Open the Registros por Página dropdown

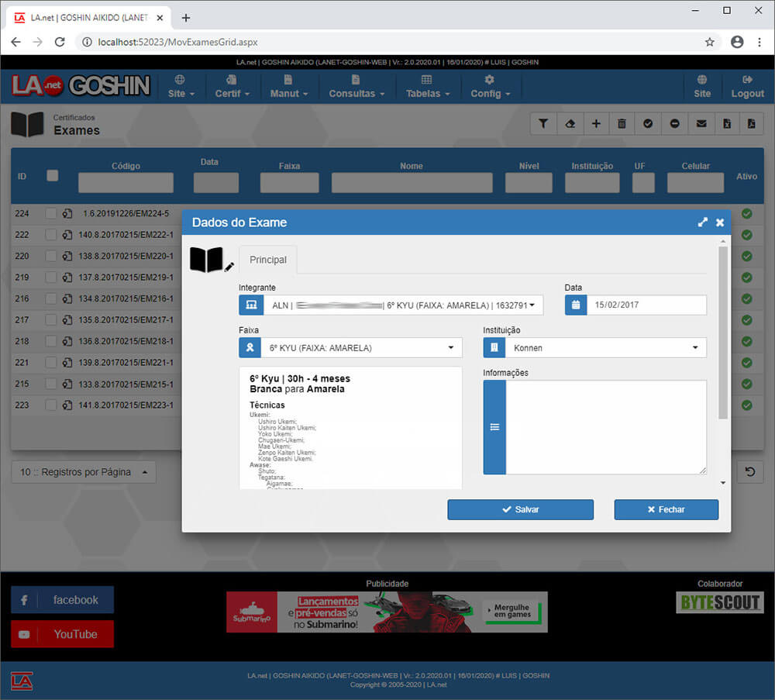click(84, 472)
